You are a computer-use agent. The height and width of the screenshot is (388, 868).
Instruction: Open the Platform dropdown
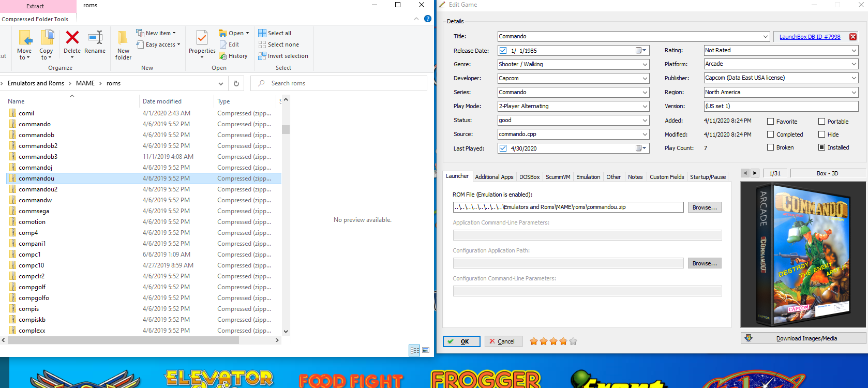point(854,64)
